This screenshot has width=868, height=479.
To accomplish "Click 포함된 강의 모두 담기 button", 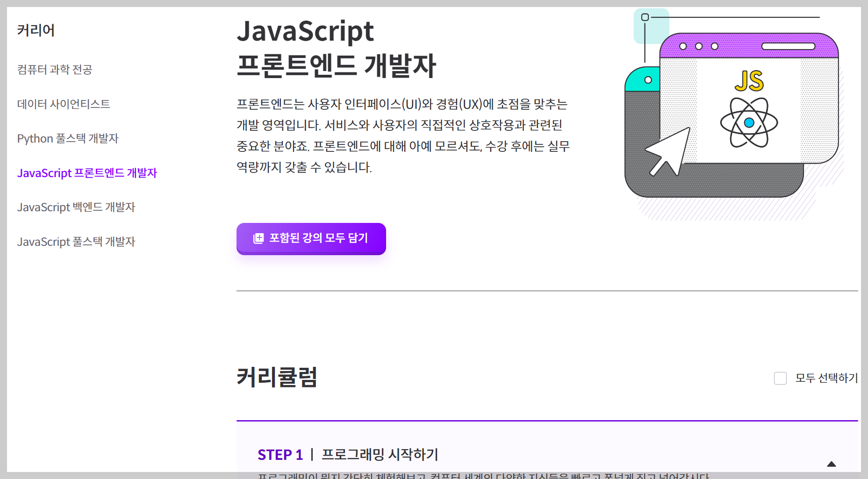I will click(311, 239).
